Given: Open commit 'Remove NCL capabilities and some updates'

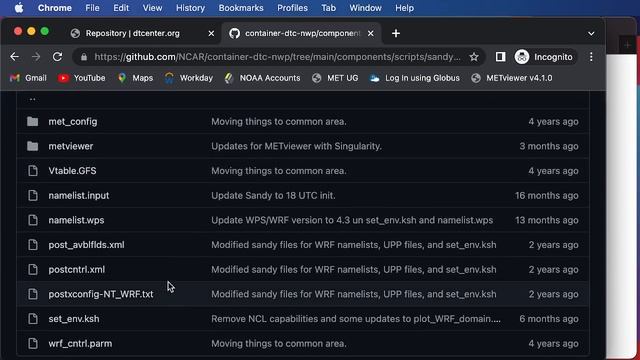Looking at the screenshot, I should coord(356,319).
